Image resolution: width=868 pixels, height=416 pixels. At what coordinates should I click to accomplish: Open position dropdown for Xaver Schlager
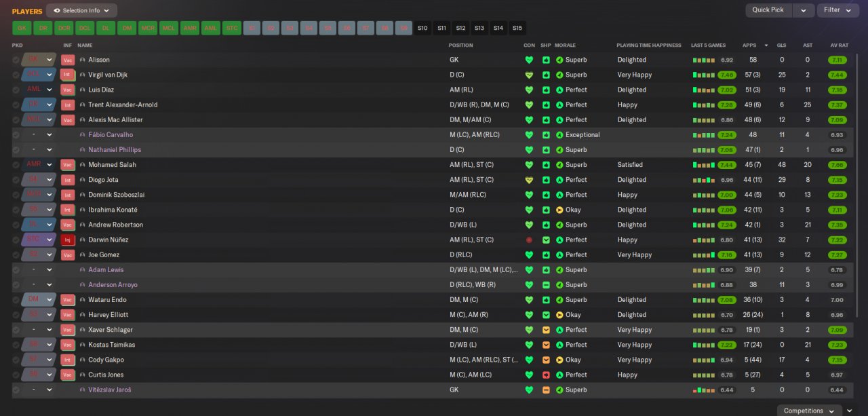point(50,330)
